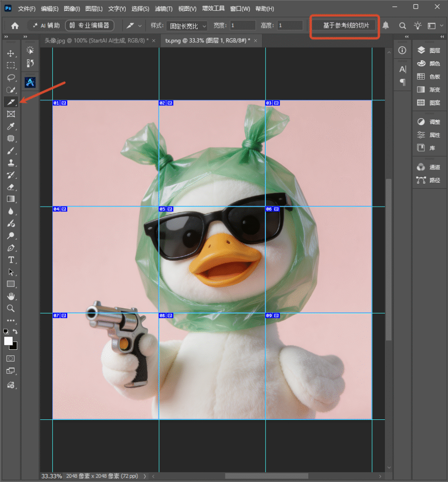Screen dimensions: 448x482
Task: Click 基于参考线的切片 button
Action: tap(346, 25)
